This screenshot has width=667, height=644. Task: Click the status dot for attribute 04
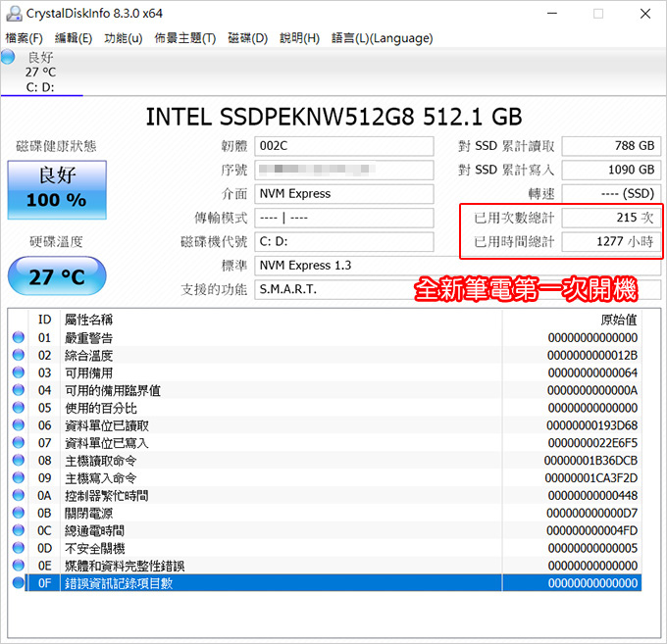(x=19, y=389)
